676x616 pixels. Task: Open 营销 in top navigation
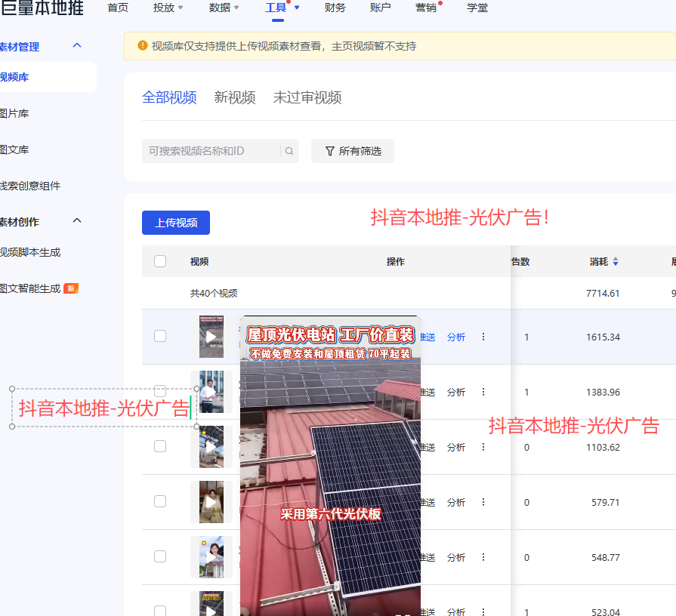click(426, 8)
